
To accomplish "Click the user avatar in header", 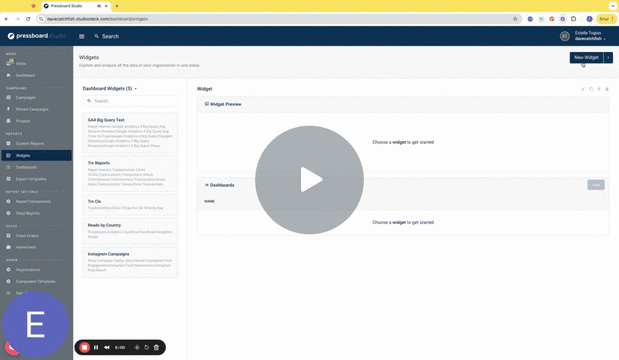I will [x=565, y=36].
